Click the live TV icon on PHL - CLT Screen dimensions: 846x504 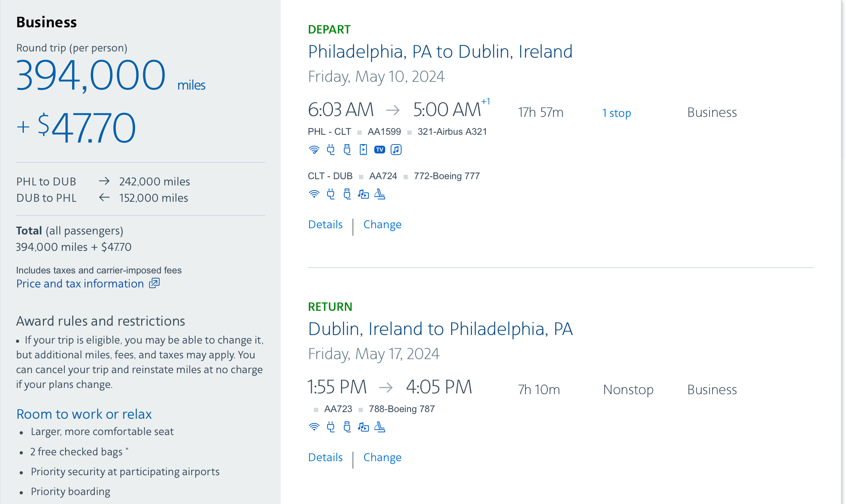coord(380,150)
